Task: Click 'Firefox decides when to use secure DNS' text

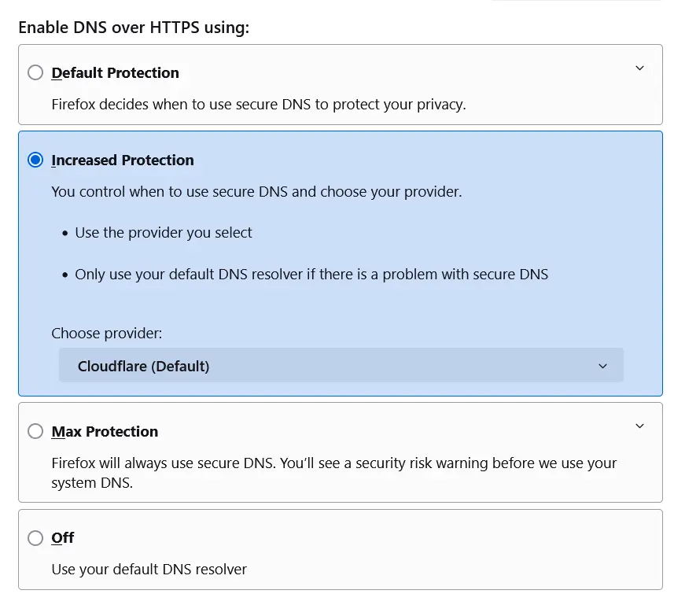Action: [x=258, y=104]
